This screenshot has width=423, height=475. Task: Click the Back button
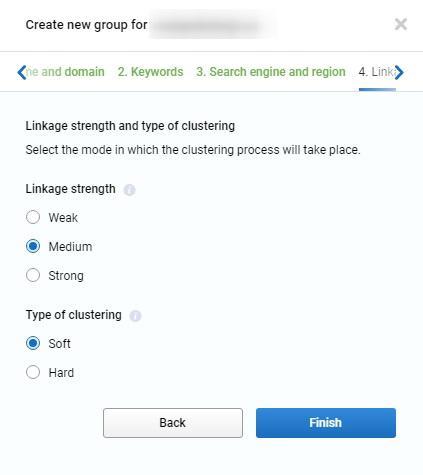[x=173, y=423]
